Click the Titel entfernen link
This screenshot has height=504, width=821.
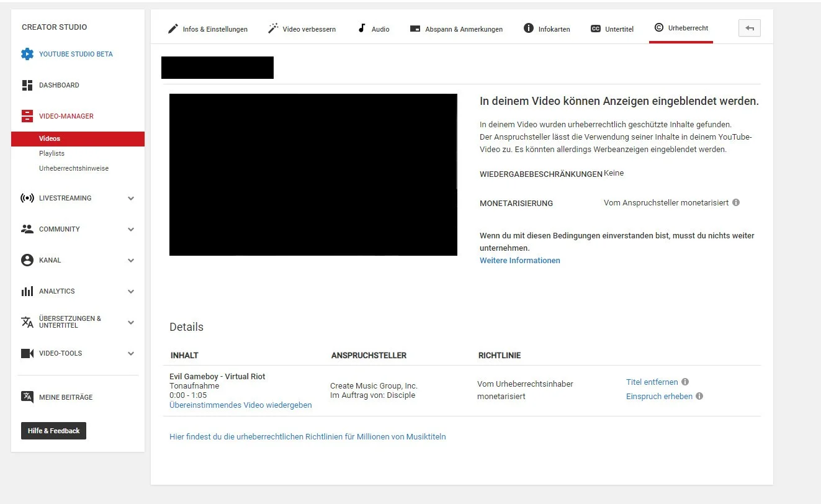tap(652, 382)
